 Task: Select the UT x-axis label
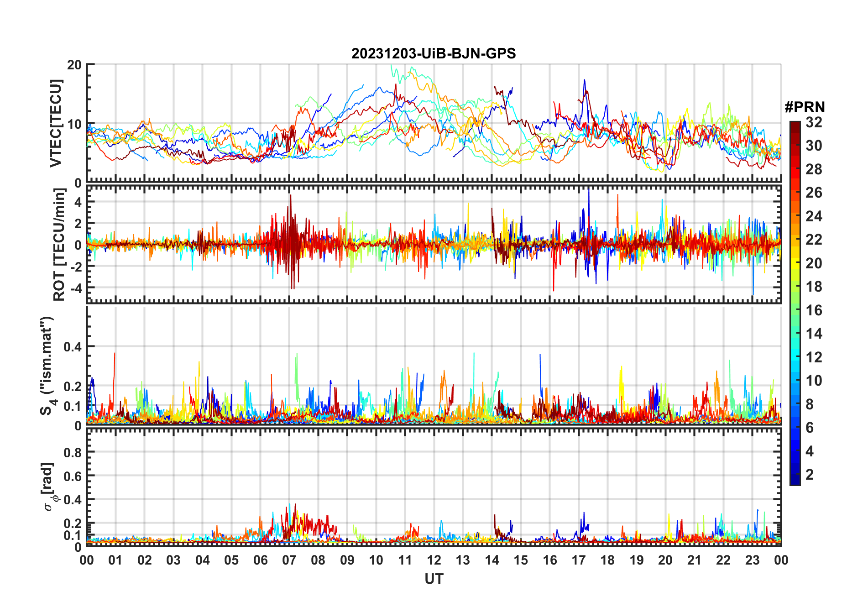click(x=434, y=579)
